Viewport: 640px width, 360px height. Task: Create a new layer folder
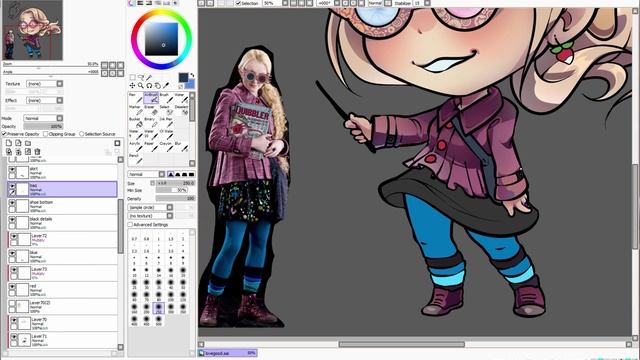pos(28,143)
